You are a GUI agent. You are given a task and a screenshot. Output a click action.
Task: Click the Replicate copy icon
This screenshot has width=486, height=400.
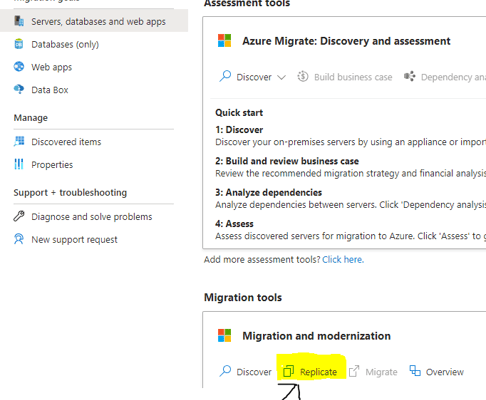(288, 371)
